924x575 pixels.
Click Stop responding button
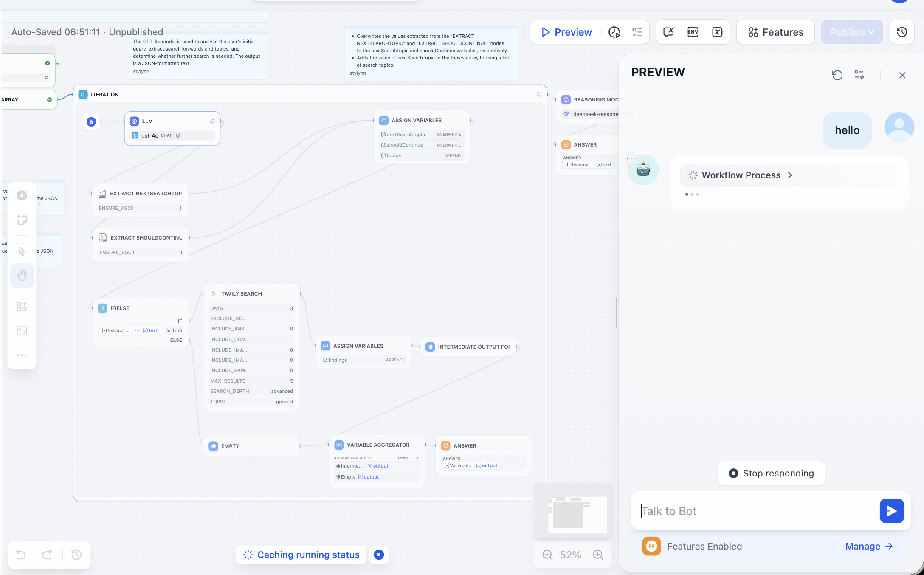tap(771, 473)
